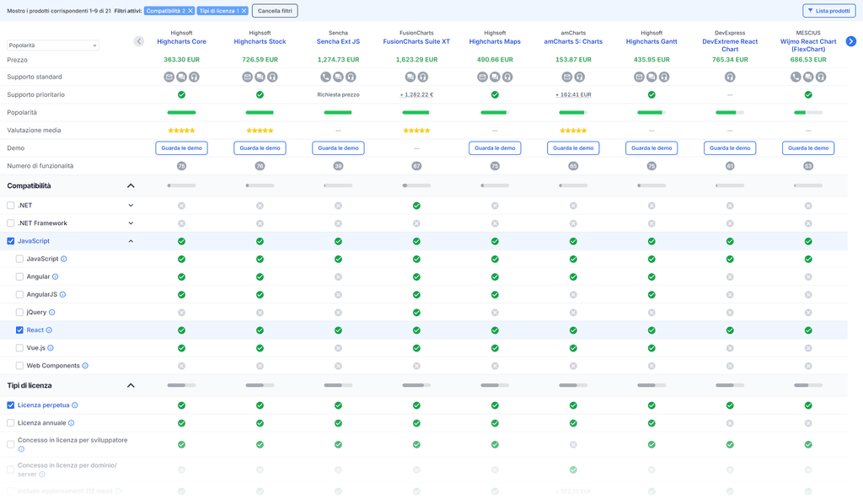Check the .NET Framework checkbox
The height and width of the screenshot is (504, 863).
point(10,223)
